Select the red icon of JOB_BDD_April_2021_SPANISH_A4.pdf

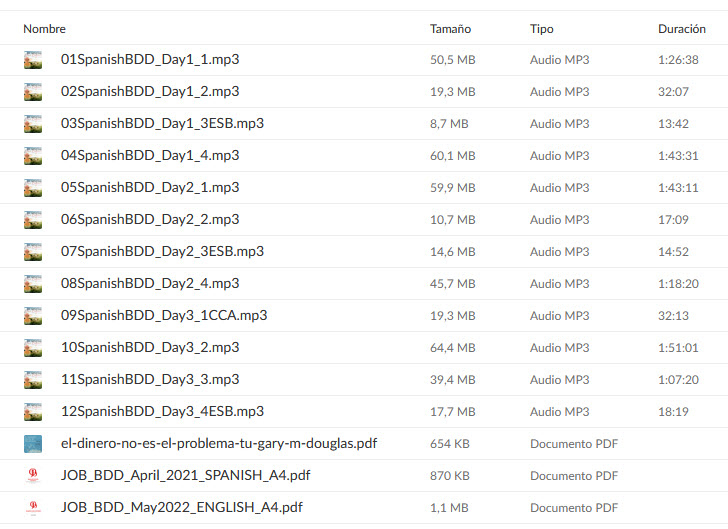pos(33,476)
